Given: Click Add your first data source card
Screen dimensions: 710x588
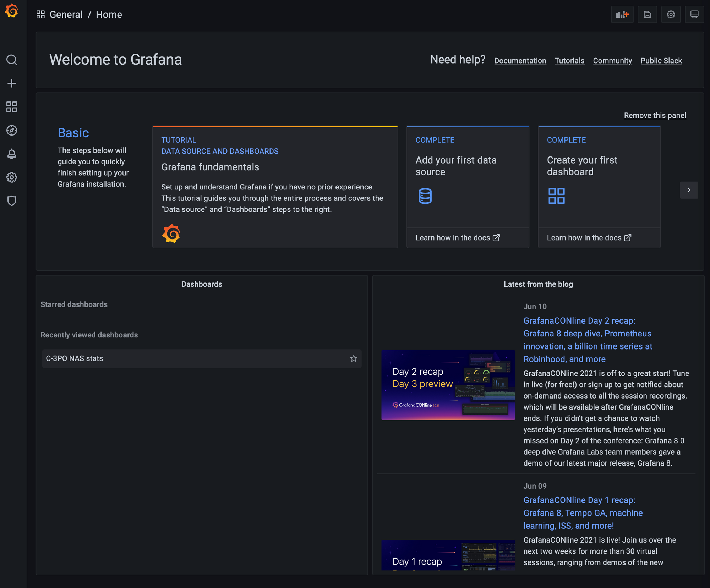Looking at the screenshot, I should (x=468, y=177).
